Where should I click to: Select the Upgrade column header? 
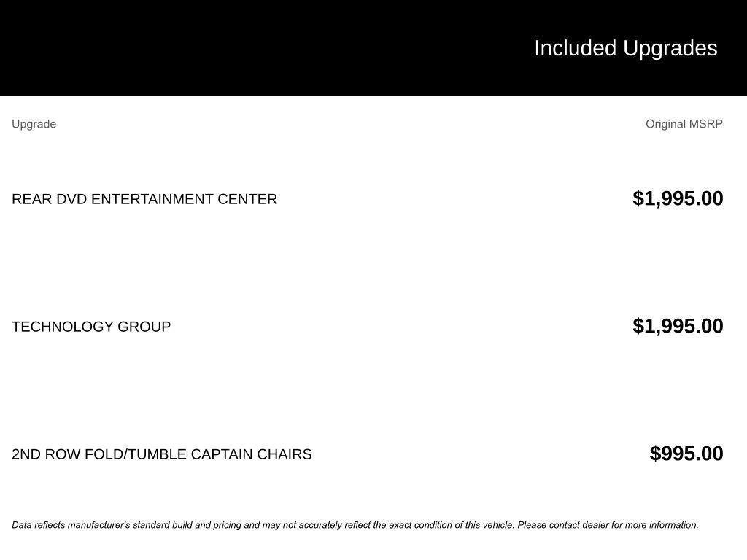[34, 124]
